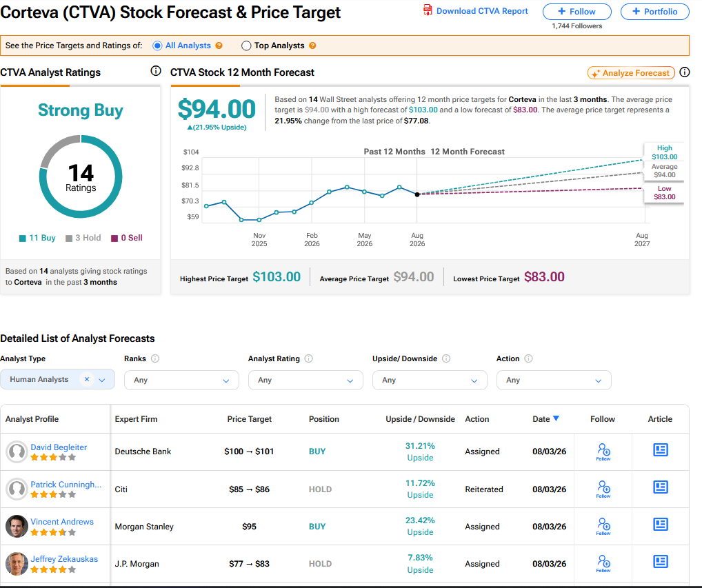Expand the Upside/Downside dropdown
Screen dimensions: 702x588
[430, 380]
